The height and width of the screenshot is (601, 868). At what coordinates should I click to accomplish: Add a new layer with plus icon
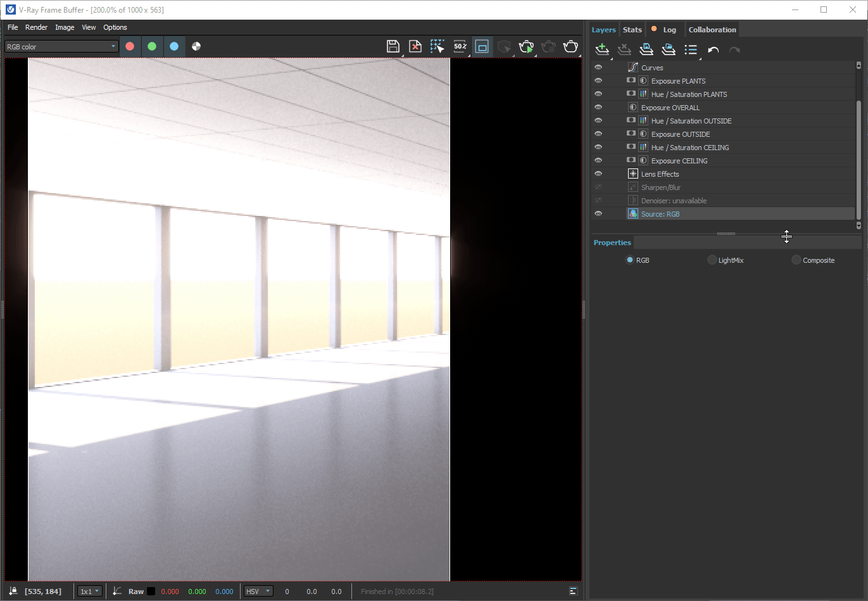click(602, 49)
